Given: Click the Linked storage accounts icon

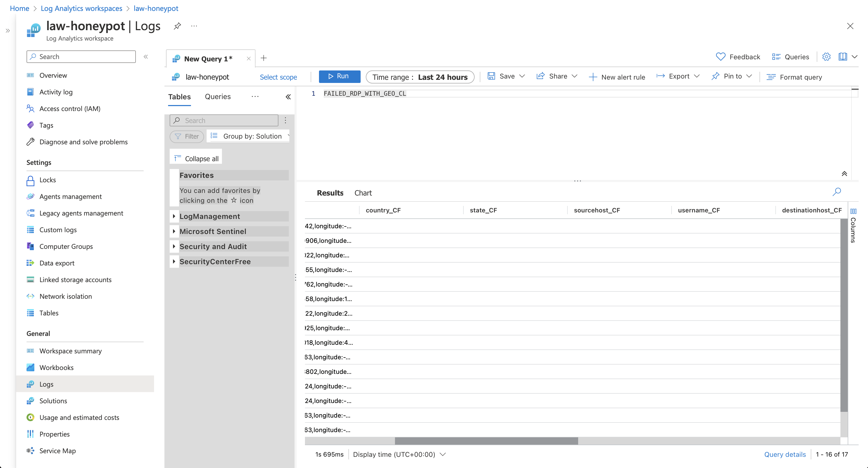Looking at the screenshot, I should click(x=30, y=279).
